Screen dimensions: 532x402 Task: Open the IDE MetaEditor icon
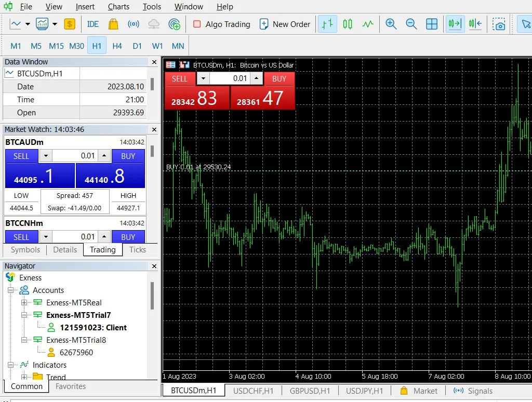tap(93, 24)
